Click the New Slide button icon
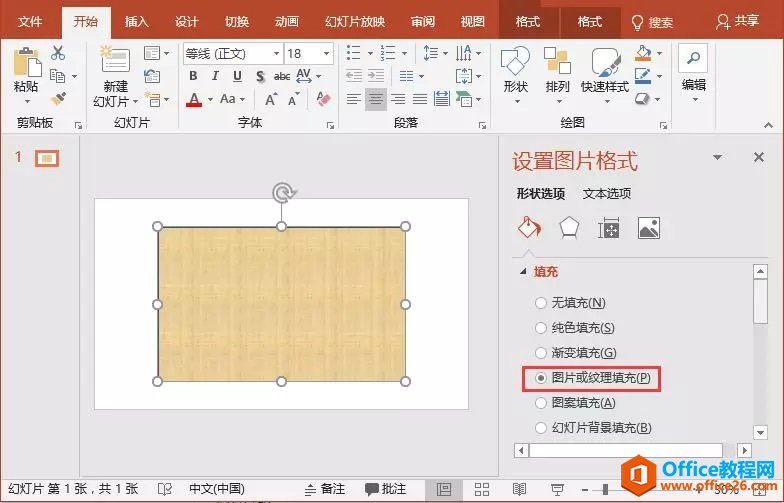 tap(116, 60)
